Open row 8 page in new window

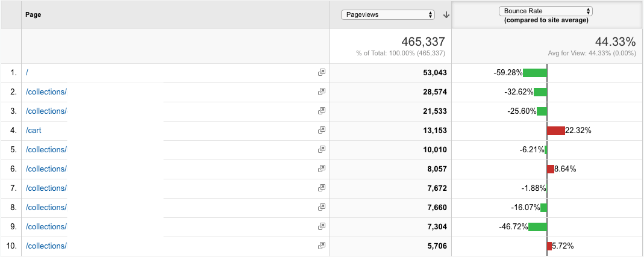tap(322, 207)
